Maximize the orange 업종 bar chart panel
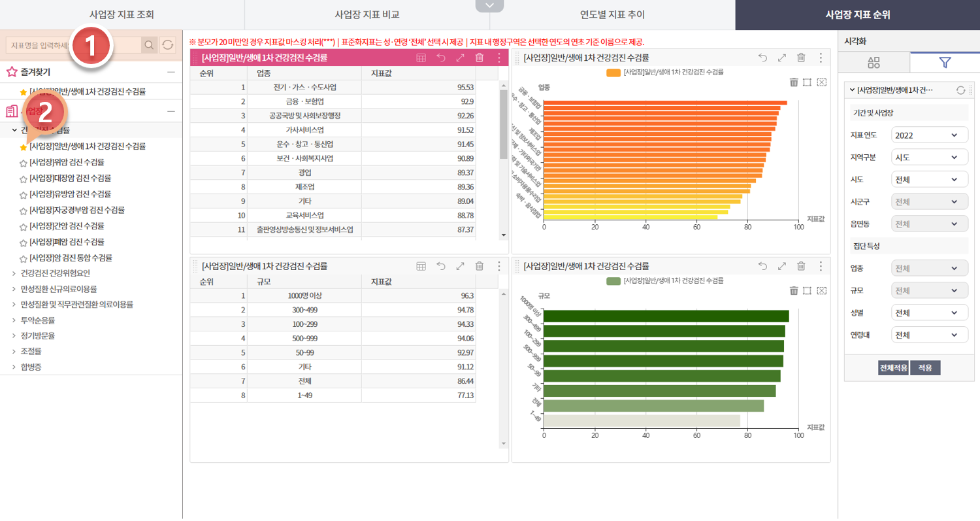 pyautogui.click(x=781, y=58)
